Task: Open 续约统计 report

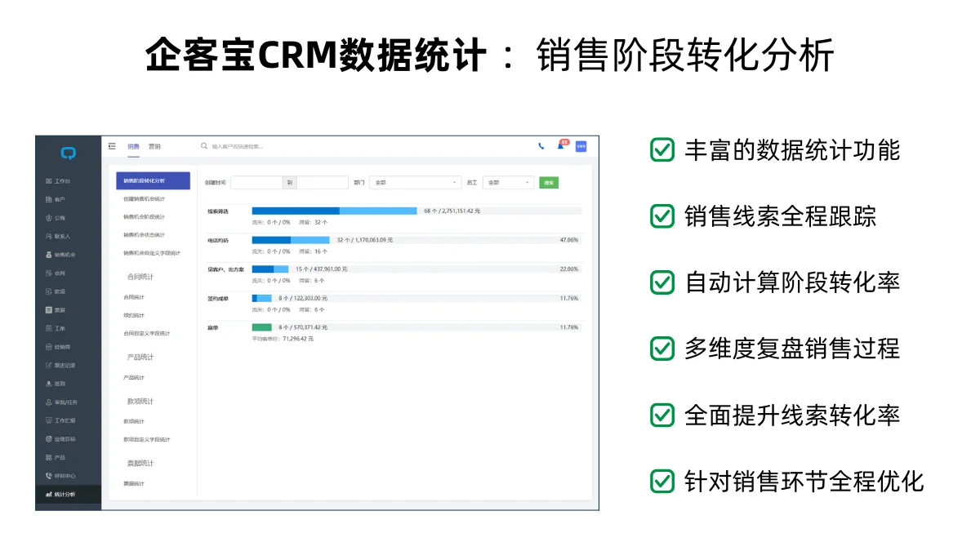Action: coord(134,315)
